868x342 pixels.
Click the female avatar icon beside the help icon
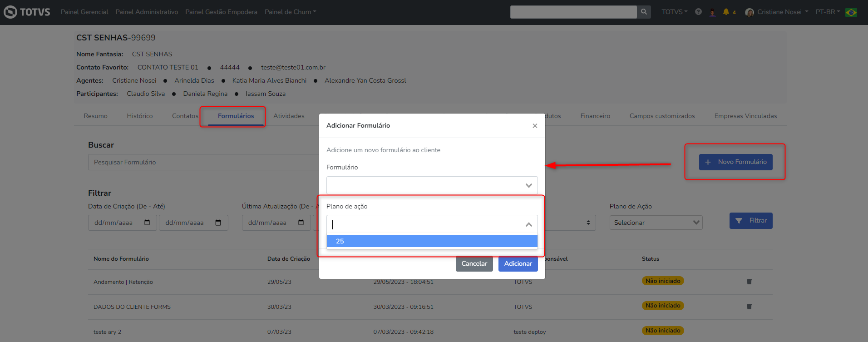(713, 12)
